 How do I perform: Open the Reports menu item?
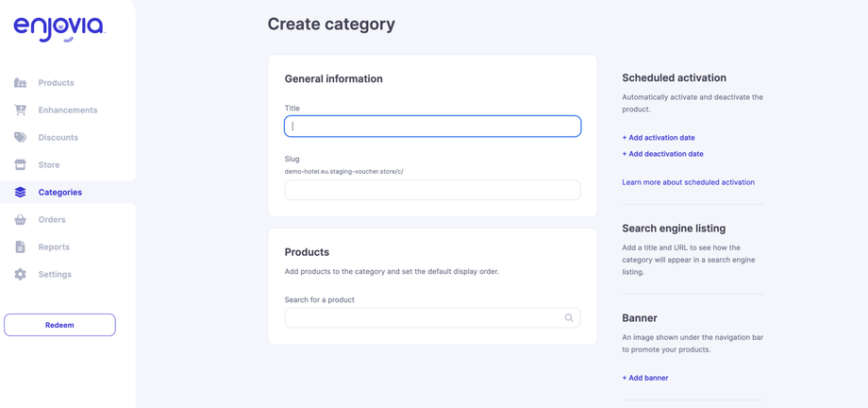tap(54, 247)
